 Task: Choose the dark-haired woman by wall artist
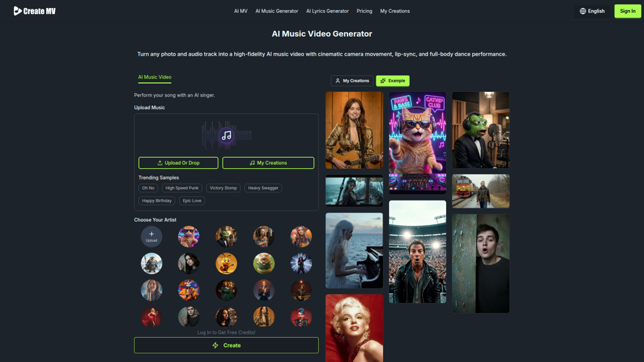point(189,263)
